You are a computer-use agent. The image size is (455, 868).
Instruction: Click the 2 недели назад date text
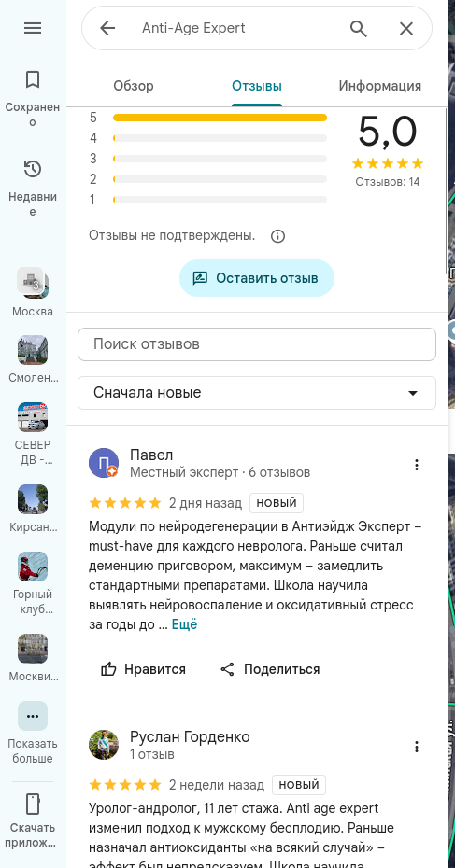click(217, 785)
